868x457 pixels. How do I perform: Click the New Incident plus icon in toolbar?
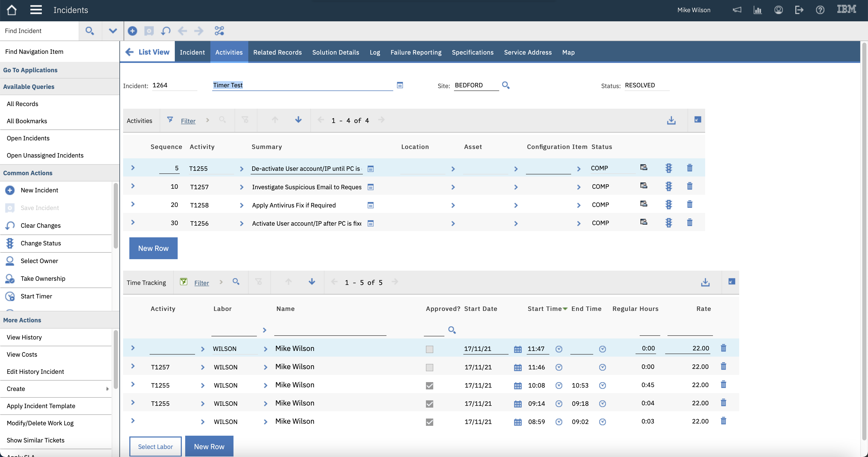click(132, 31)
